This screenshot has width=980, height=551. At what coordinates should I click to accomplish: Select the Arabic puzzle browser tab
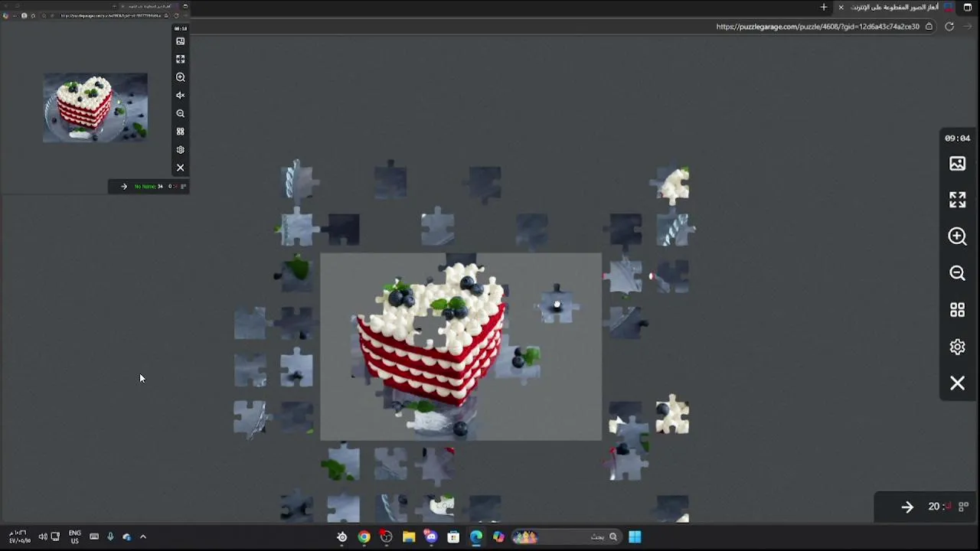point(896,7)
